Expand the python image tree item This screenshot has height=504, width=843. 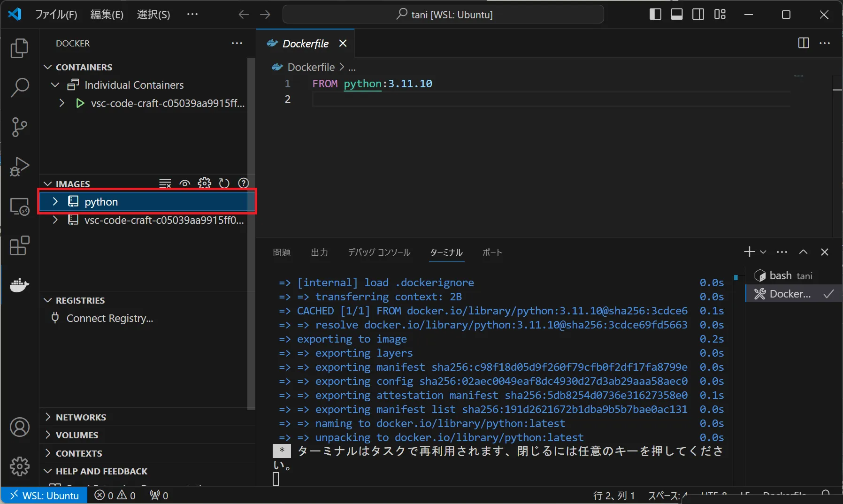[55, 202]
